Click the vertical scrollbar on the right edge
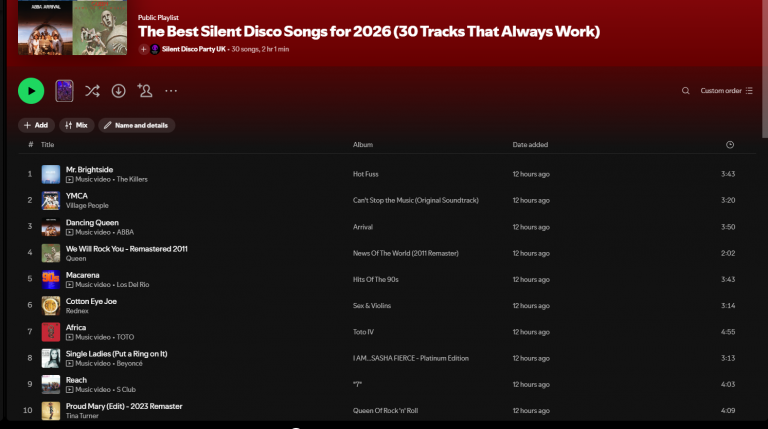Image resolution: width=768 pixels, height=429 pixels. click(x=765, y=69)
